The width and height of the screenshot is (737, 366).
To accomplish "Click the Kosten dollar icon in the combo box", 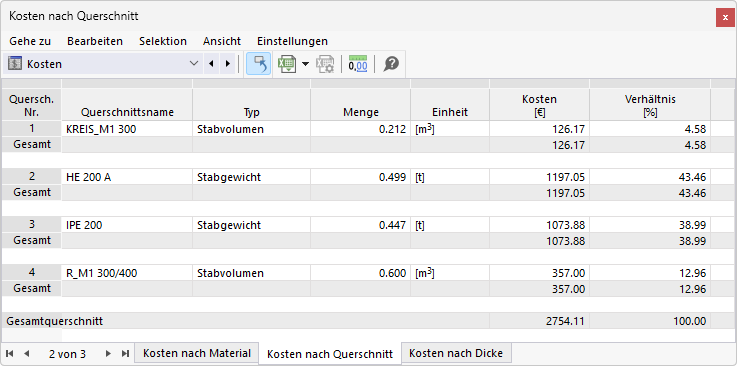I will coord(15,63).
